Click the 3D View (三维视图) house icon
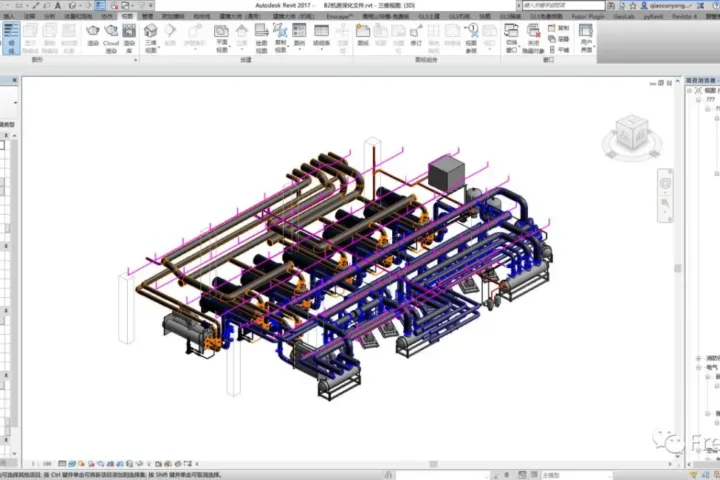 151,31
